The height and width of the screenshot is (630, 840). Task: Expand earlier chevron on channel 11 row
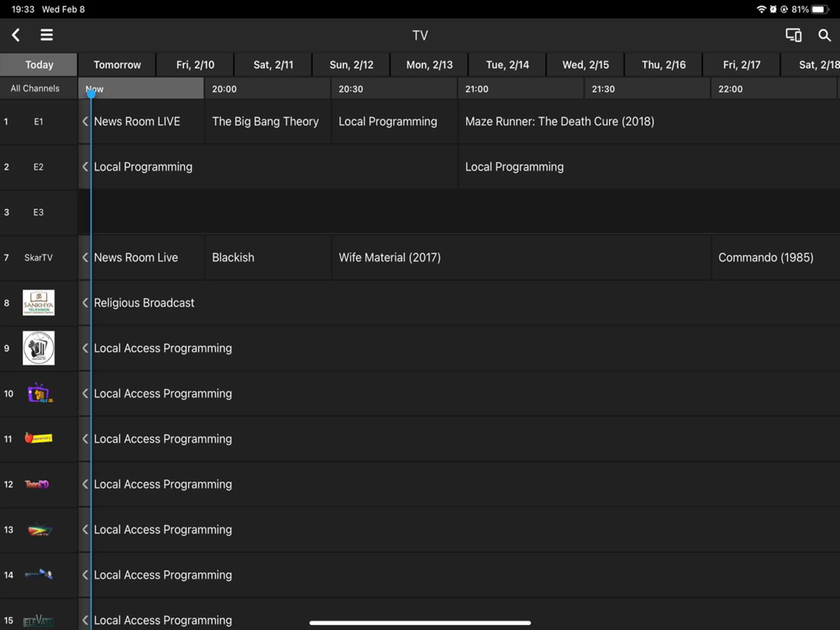[85, 438]
